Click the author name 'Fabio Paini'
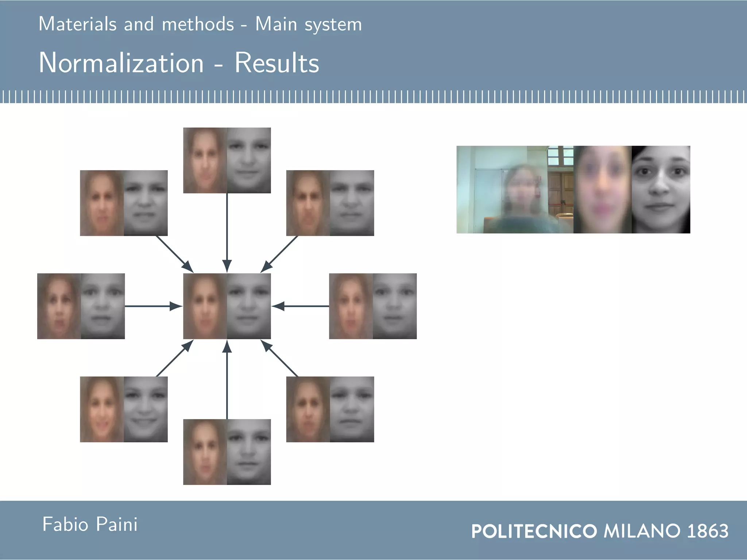This screenshot has width=747, height=560. click(90, 525)
